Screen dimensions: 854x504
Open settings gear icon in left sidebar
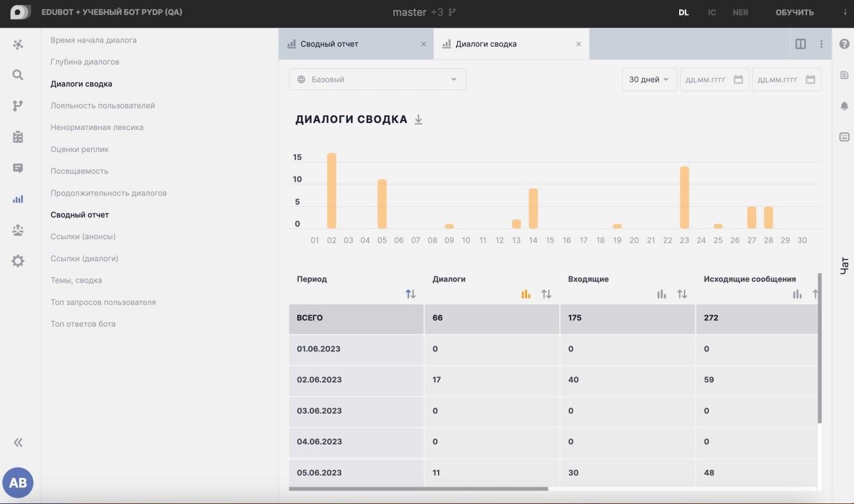pyautogui.click(x=18, y=261)
